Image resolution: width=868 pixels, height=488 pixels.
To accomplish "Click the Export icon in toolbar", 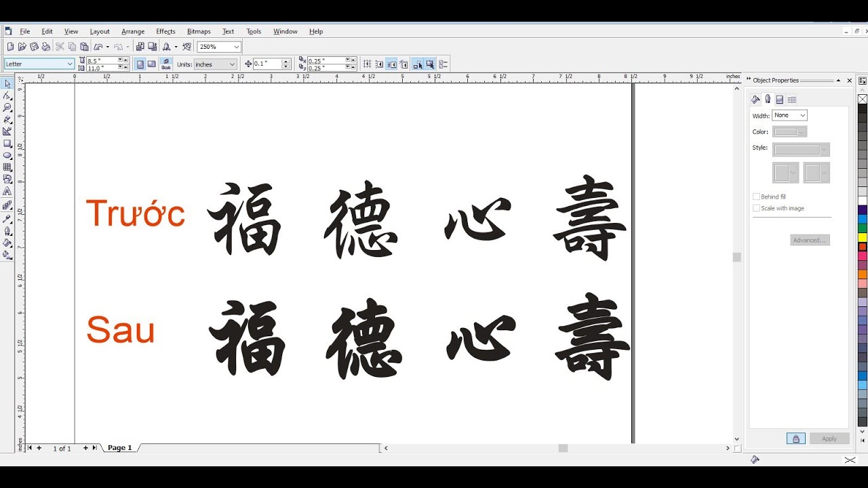I will [151, 47].
